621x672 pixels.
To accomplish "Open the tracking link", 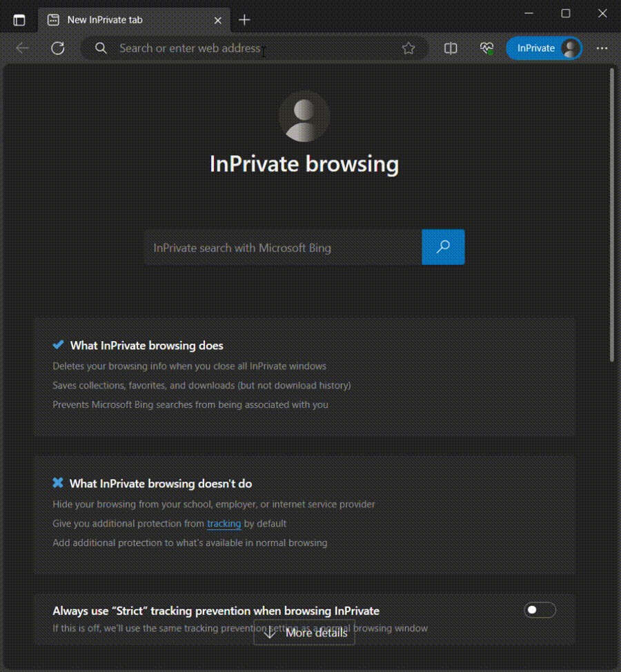I will click(224, 524).
